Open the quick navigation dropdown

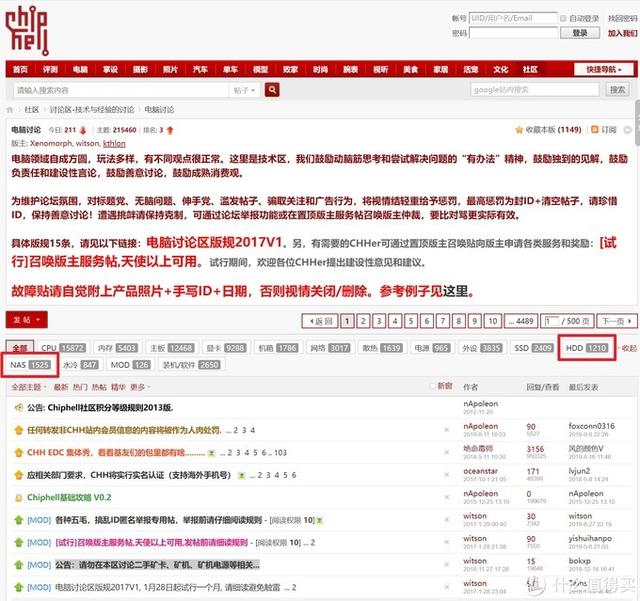604,69
